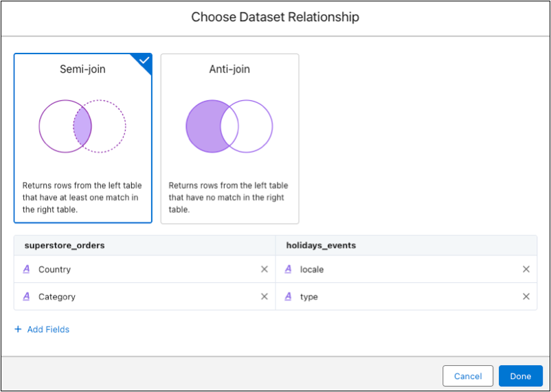Viewport: 551px width, 392px height.
Task: Click the text type icon beside Category
Action: pyautogui.click(x=26, y=297)
